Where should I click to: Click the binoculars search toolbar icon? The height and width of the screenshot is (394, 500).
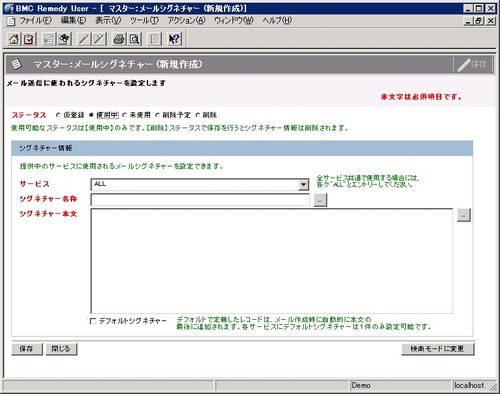[64, 39]
